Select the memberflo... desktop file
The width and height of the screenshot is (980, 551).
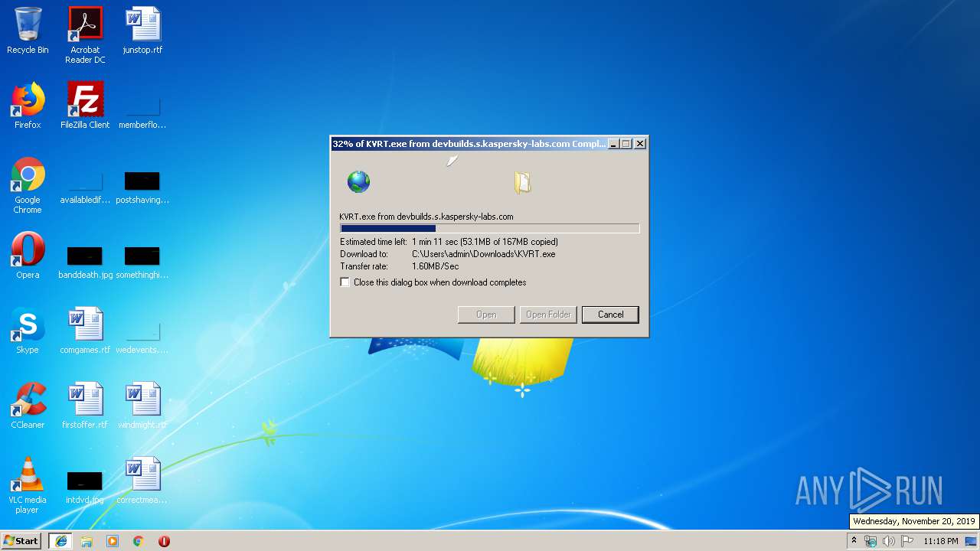pyautogui.click(x=142, y=112)
